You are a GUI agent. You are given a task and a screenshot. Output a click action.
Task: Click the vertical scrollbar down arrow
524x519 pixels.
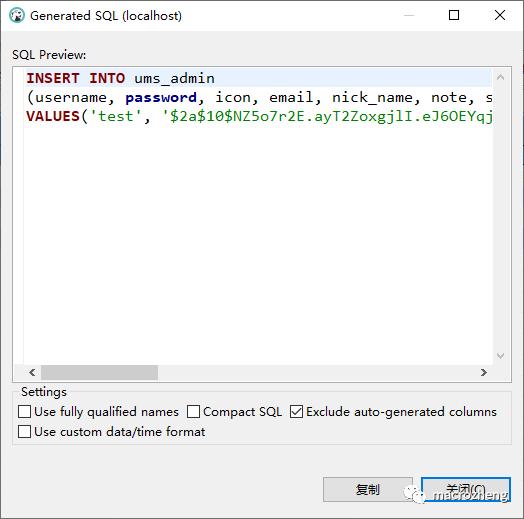click(x=500, y=356)
